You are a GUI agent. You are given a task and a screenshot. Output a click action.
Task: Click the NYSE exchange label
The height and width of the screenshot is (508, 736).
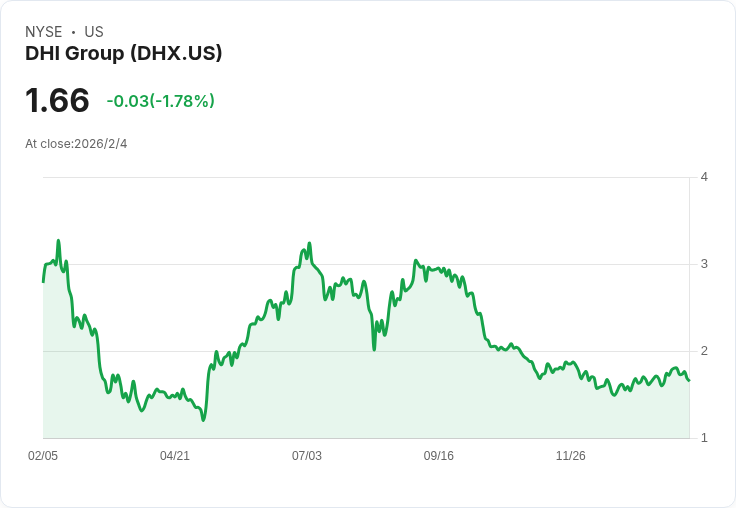point(44,32)
